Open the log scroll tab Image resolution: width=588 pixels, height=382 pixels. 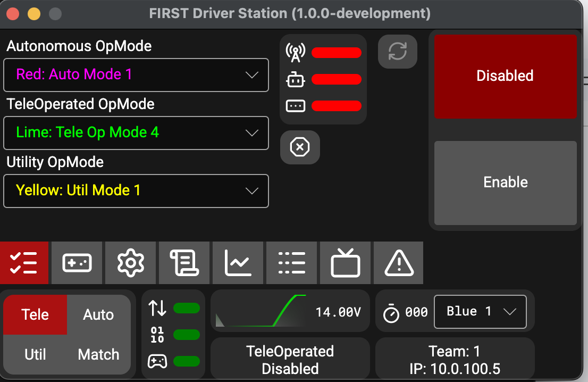pos(184,263)
